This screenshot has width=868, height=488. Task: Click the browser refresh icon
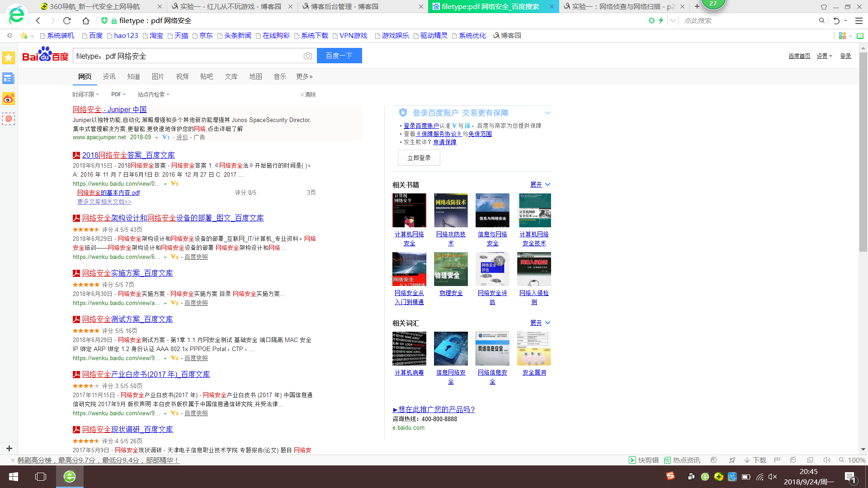67,21
